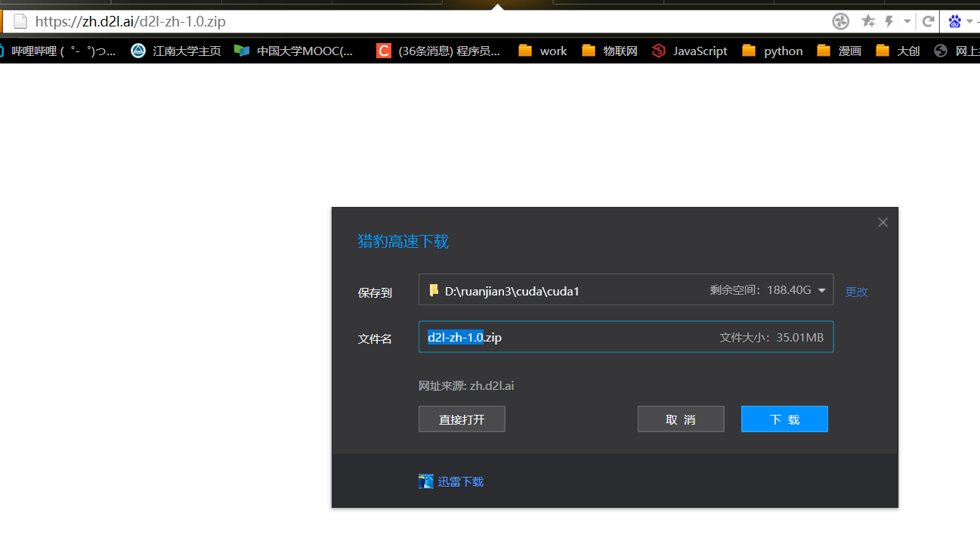
Task: Reload the page with refresh icon
Action: 929,21
